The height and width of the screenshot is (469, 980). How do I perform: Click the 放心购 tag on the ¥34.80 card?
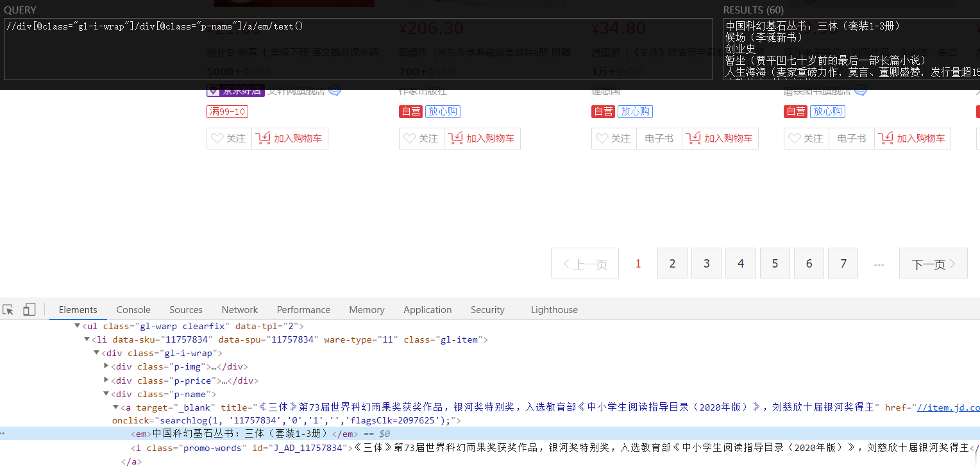[635, 112]
